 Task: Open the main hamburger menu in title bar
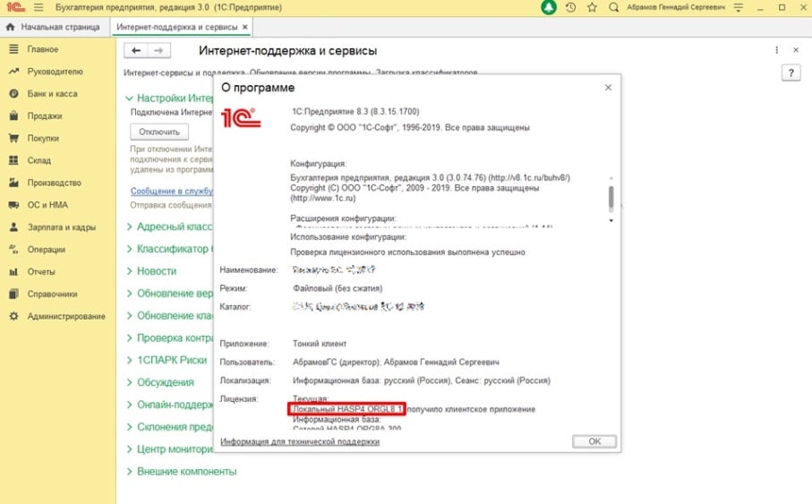(x=38, y=8)
